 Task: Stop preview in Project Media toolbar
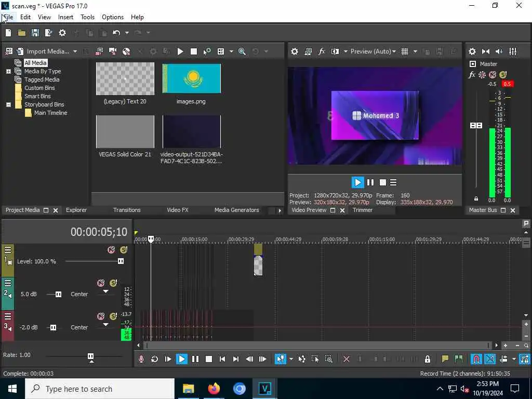click(194, 51)
